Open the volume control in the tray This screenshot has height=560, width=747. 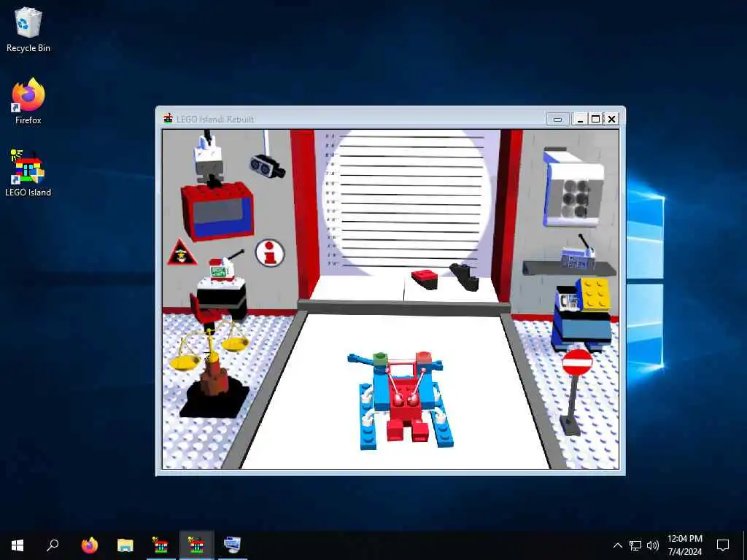pyautogui.click(x=653, y=545)
